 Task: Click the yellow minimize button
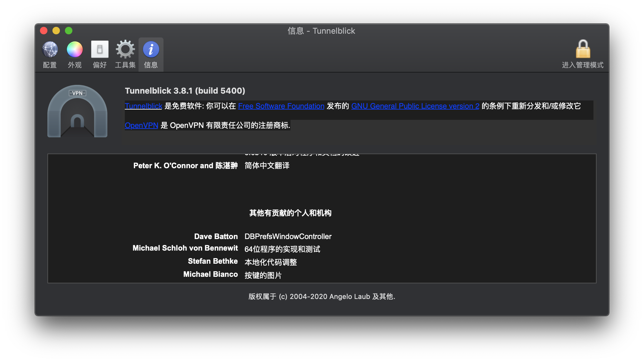[56, 31]
